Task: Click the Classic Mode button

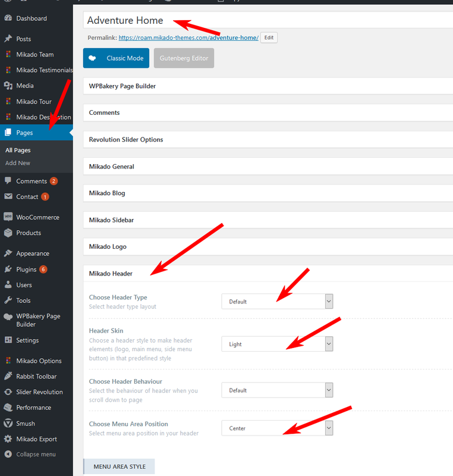Action: click(x=116, y=58)
